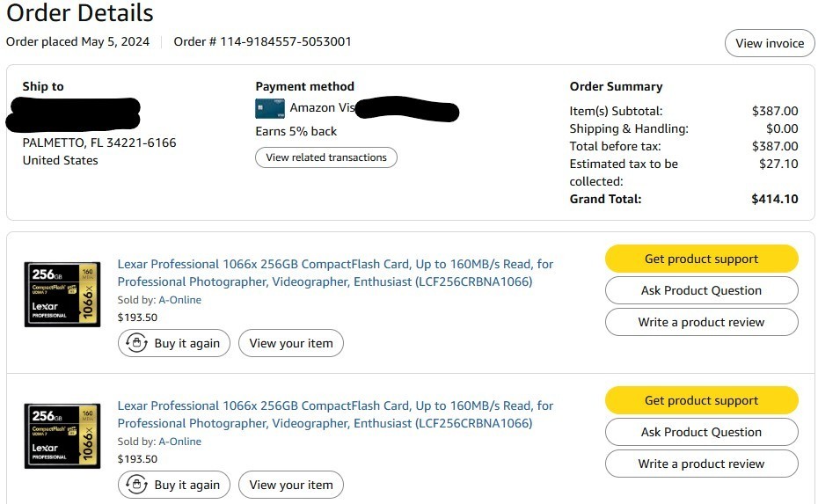Open second Lexar CompactFlash product title link
The width and height of the screenshot is (818, 504).
coord(335,414)
